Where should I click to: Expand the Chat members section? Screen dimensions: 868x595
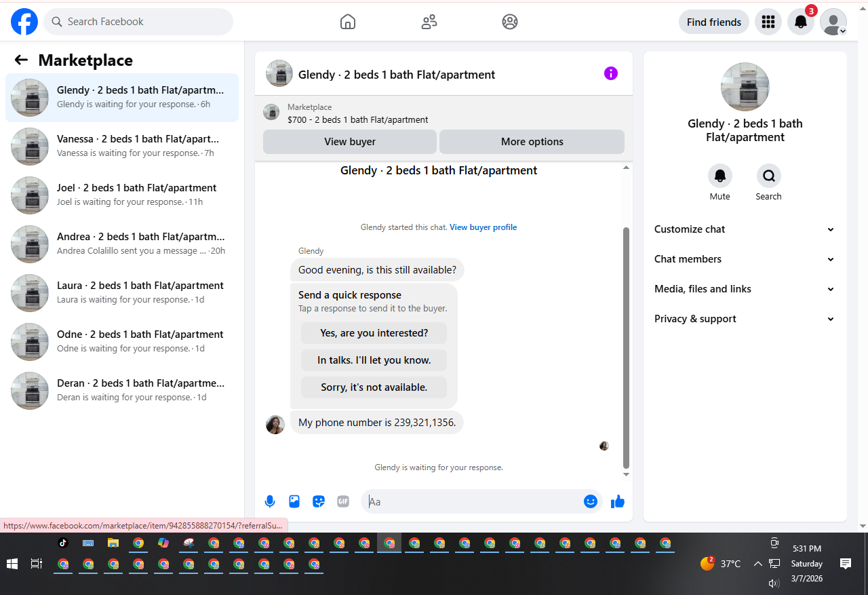[745, 259]
